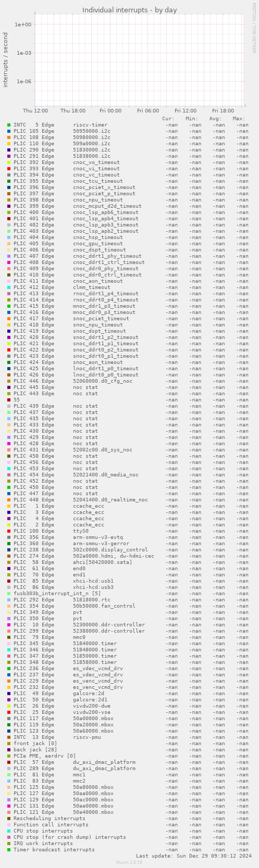Viewport: 259px width, 868px height.
Task: Click the Rescheduling interrupts color swatch
Action: tap(9, 819)
